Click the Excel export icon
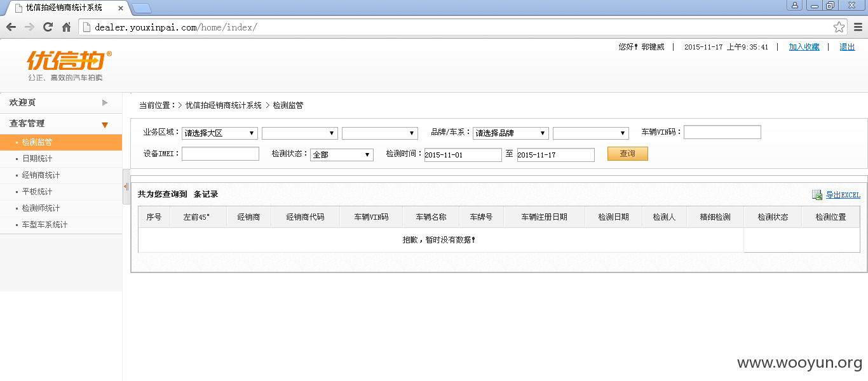The width and height of the screenshot is (868, 381). (817, 195)
